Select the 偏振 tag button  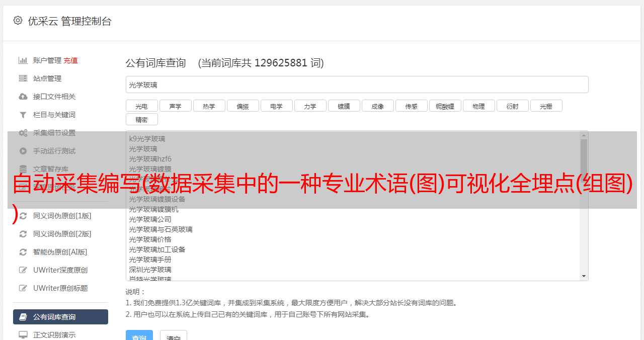pos(243,106)
